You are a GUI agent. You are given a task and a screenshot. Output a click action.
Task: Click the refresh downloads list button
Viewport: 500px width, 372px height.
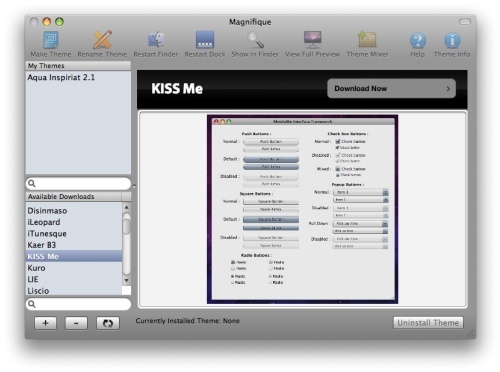pyautogui.click(x=108, y=323)
